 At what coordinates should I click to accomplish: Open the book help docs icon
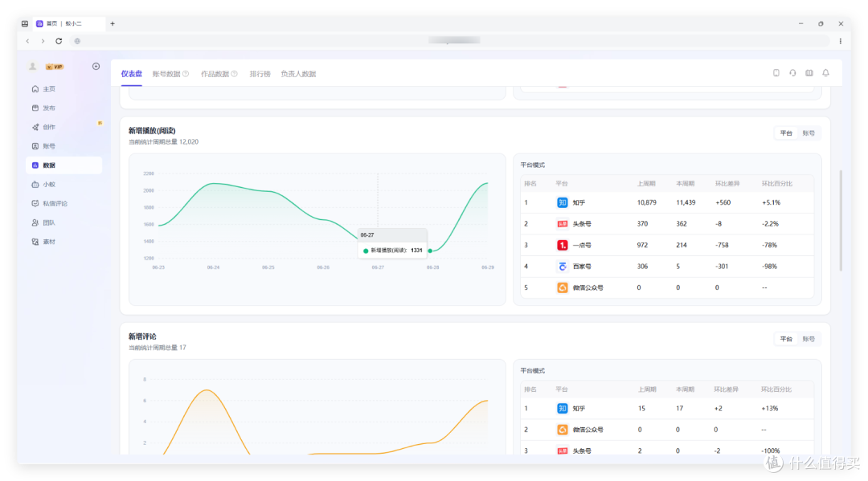809,73
